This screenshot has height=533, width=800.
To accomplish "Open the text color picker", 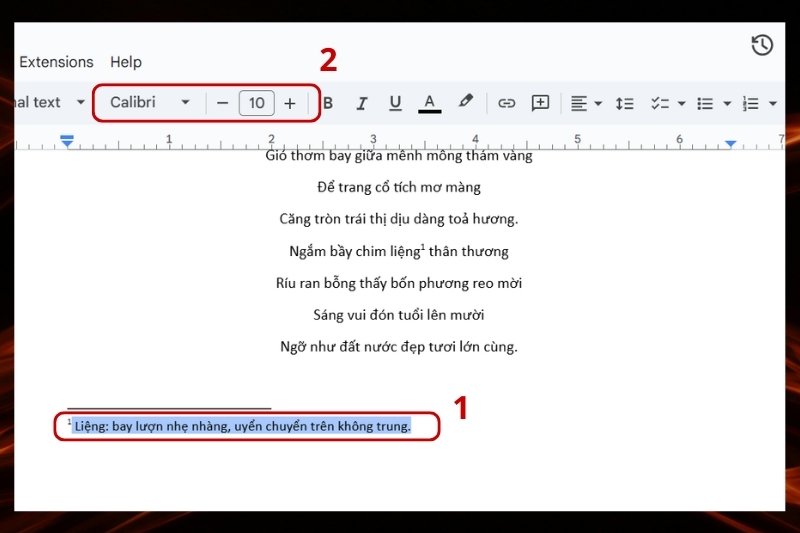I will 430,104.
